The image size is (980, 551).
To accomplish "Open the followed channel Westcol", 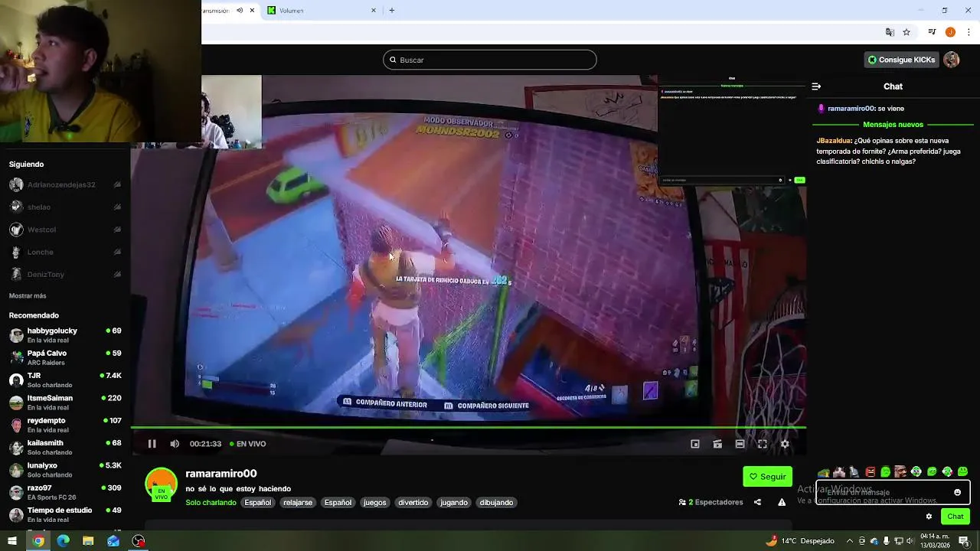I will (x=65, y=230).
